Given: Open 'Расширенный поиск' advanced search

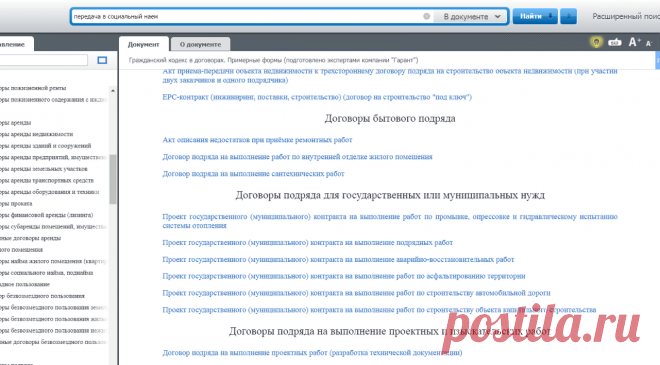Looking at the screenshot, I should [x=626, y=16].
